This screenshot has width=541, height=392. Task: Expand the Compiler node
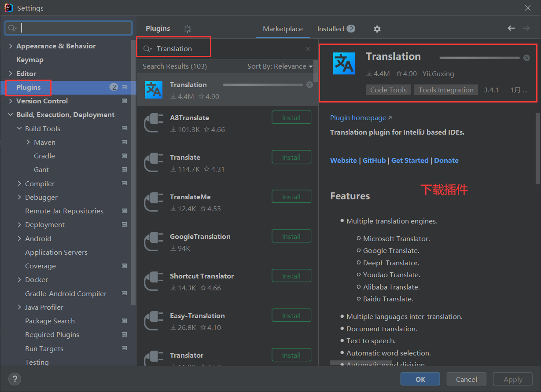19,183
